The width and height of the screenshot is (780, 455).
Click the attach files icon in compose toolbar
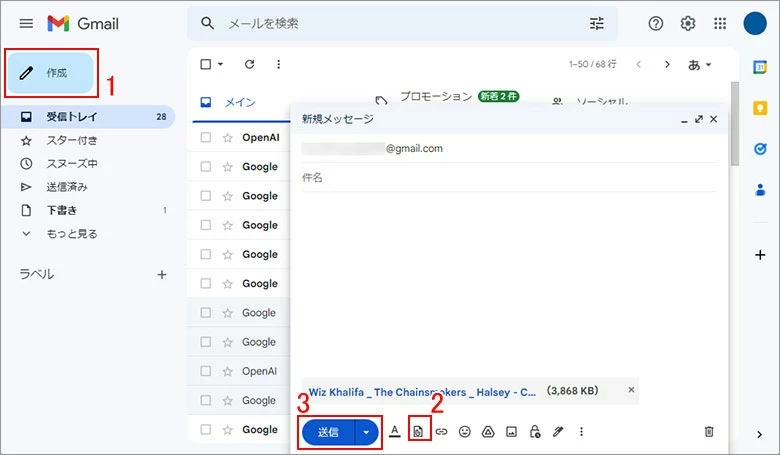[419, 432]
